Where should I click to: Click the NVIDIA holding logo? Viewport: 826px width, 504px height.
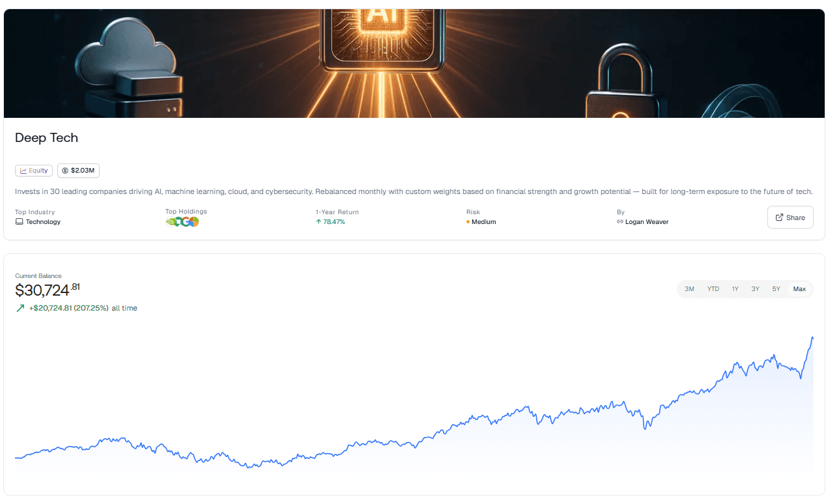tap(171, 221)
